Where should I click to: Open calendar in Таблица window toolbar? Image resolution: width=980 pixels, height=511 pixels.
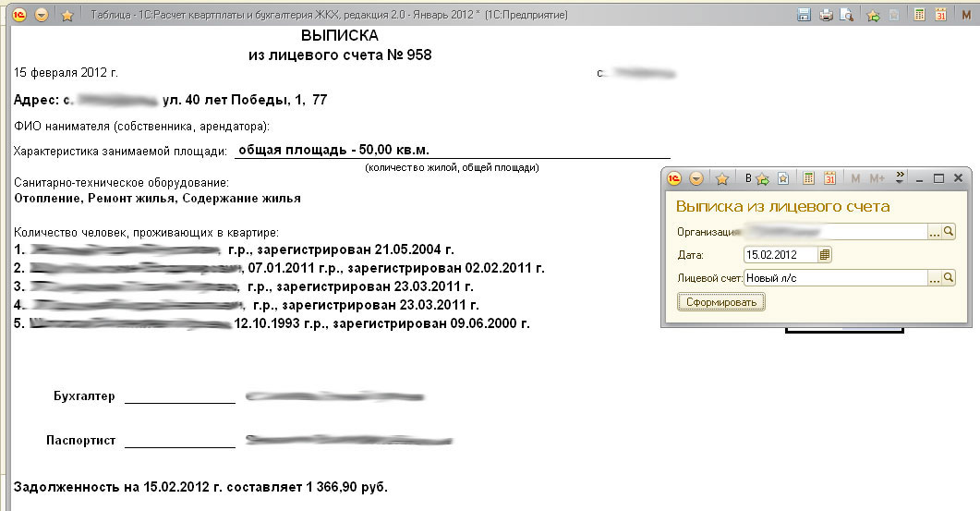(x=940, y=15)
